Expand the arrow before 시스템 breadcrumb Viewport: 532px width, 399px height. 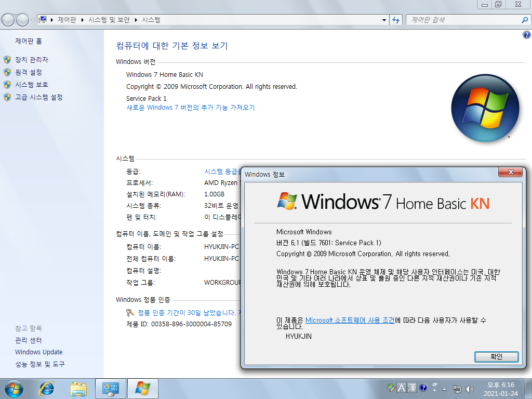[x=136, y=20]
